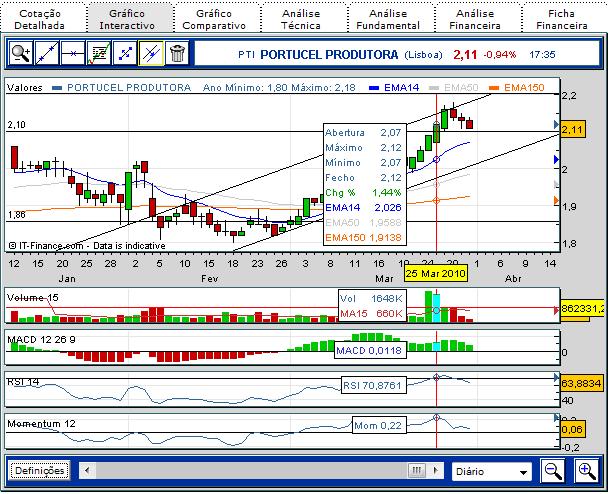Click the Definições button
Image resolution: width=608 pixels, height=494 pixels.
pos(40,471)
